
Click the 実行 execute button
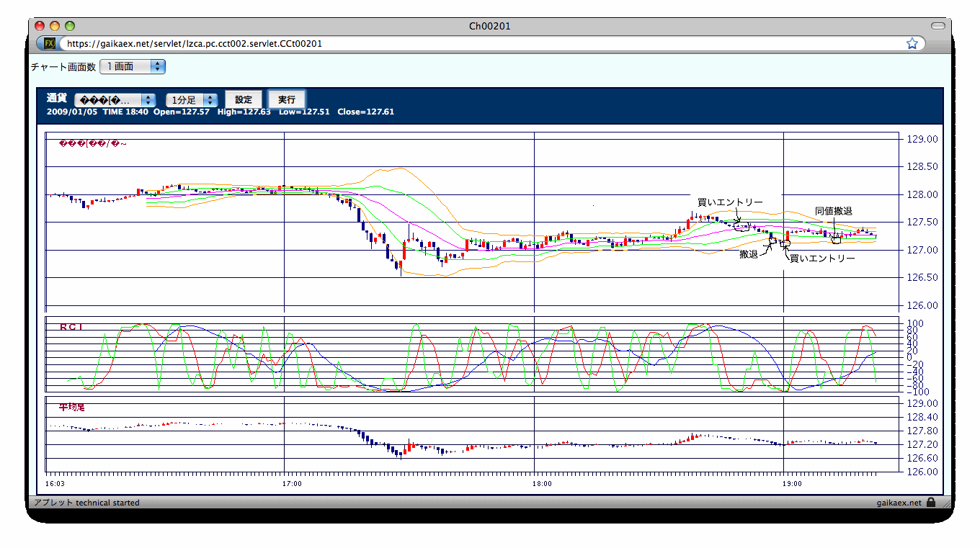(287, 99)
